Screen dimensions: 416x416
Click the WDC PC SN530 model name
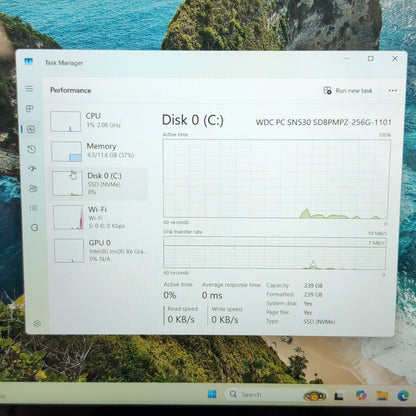[323, 122]
